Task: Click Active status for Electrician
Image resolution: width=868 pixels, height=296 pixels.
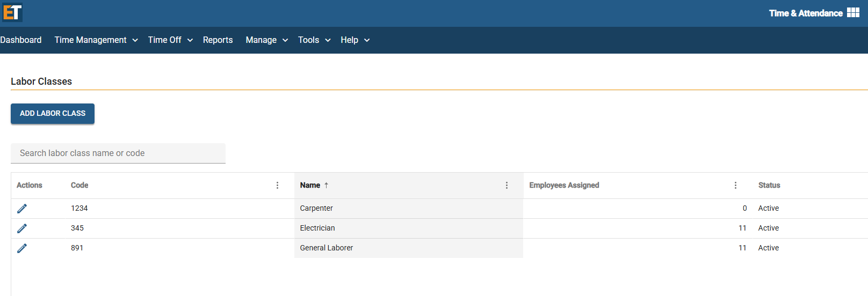Action: pos(769,228)
